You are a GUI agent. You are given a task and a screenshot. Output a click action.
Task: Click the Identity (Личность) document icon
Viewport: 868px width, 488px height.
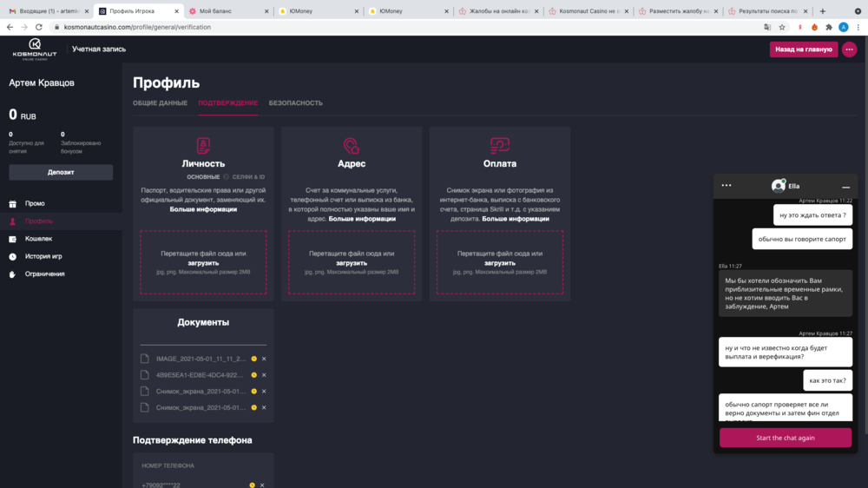pos(203,145)
